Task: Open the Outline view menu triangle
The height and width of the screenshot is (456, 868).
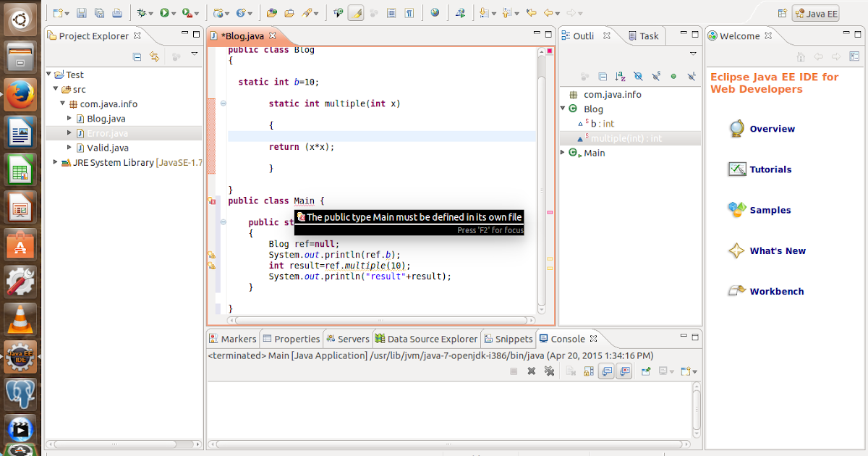Action: point(693,54)
